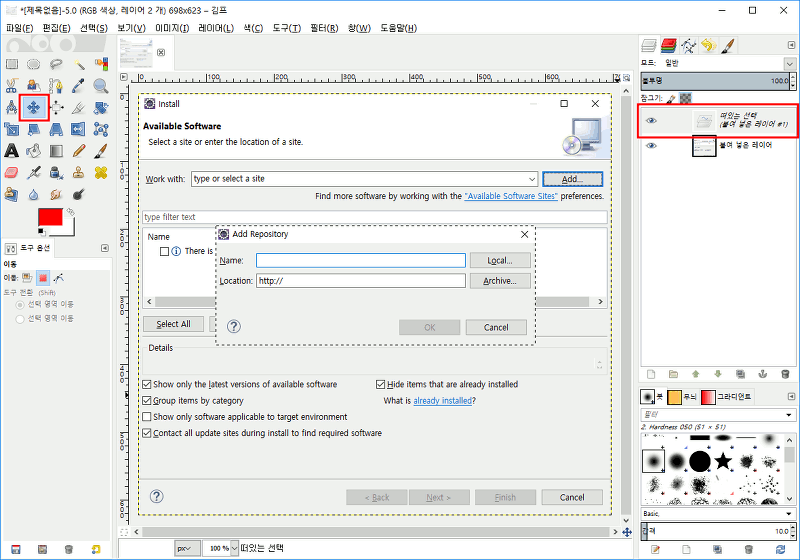This screenshot has height=560, width=800.
Task: Select the star-shaped brush thumbnail
Action: tap(723, 461)
